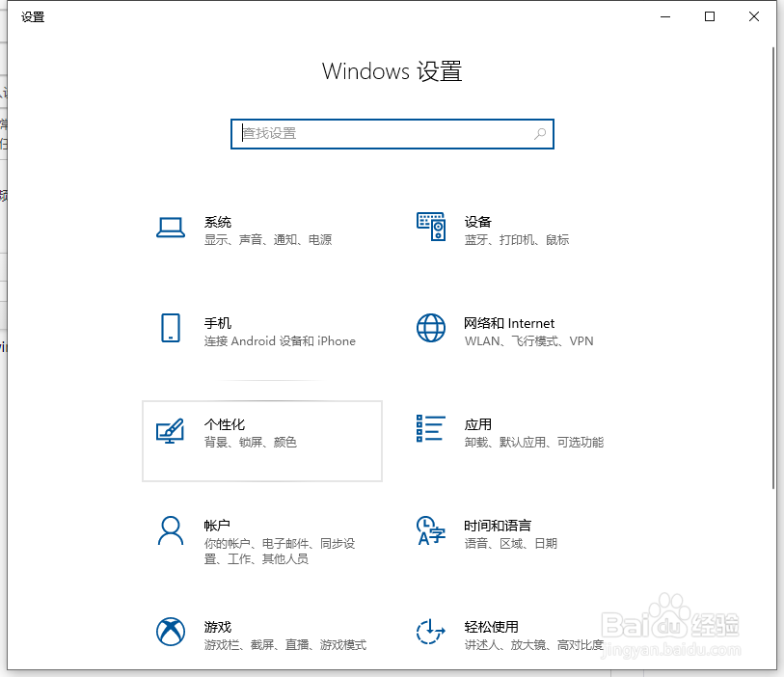Viewport: 784px width, 677px height.
Task: Open the 帐户 heading
Action: coord(217,526)
